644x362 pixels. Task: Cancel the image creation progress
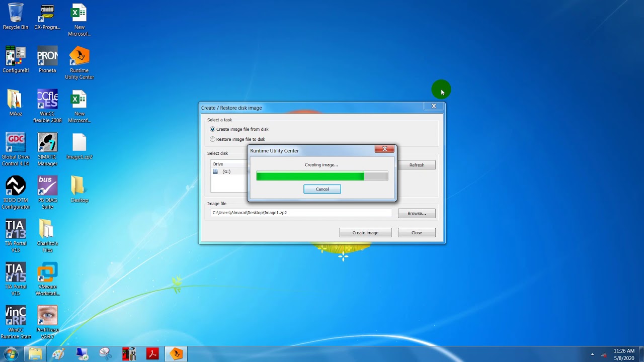(322, 189)
